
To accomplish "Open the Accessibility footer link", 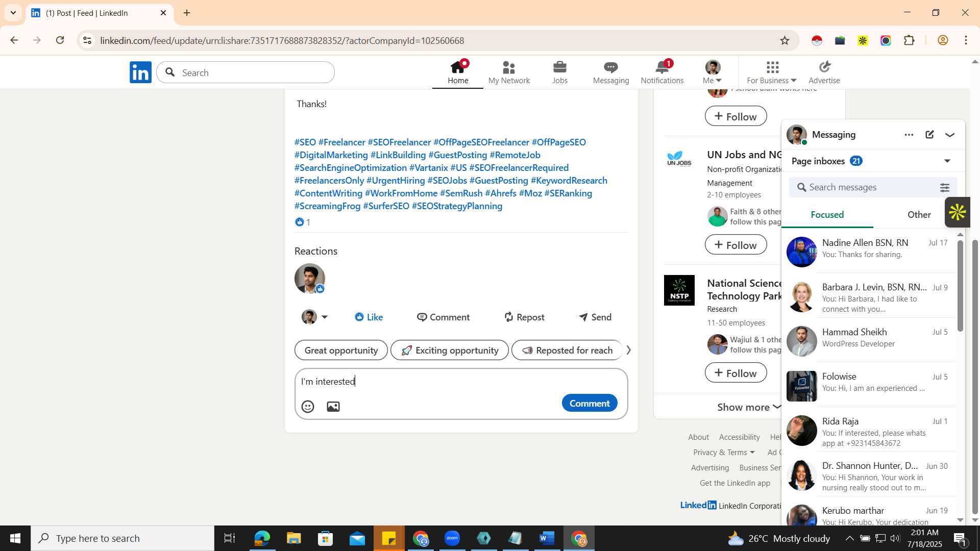I will pos(740,437).
